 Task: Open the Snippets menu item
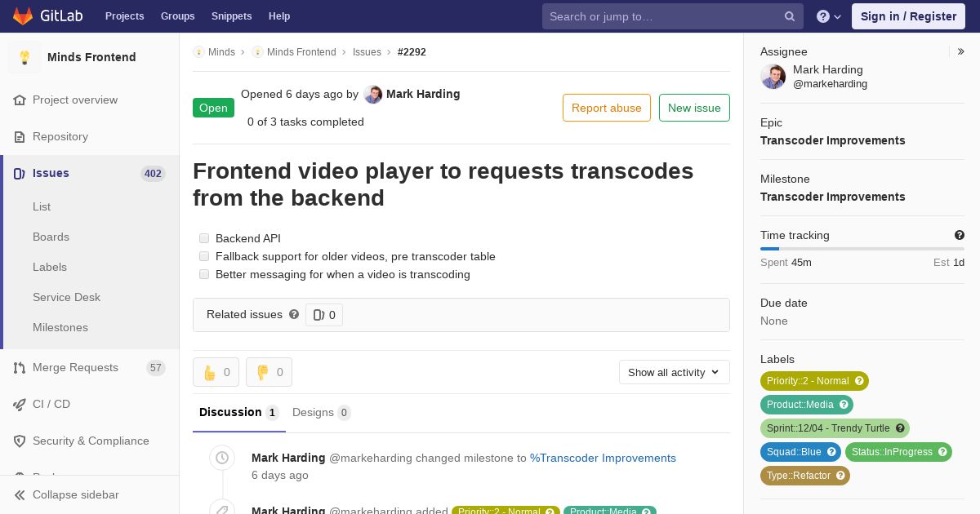(231, 16)
